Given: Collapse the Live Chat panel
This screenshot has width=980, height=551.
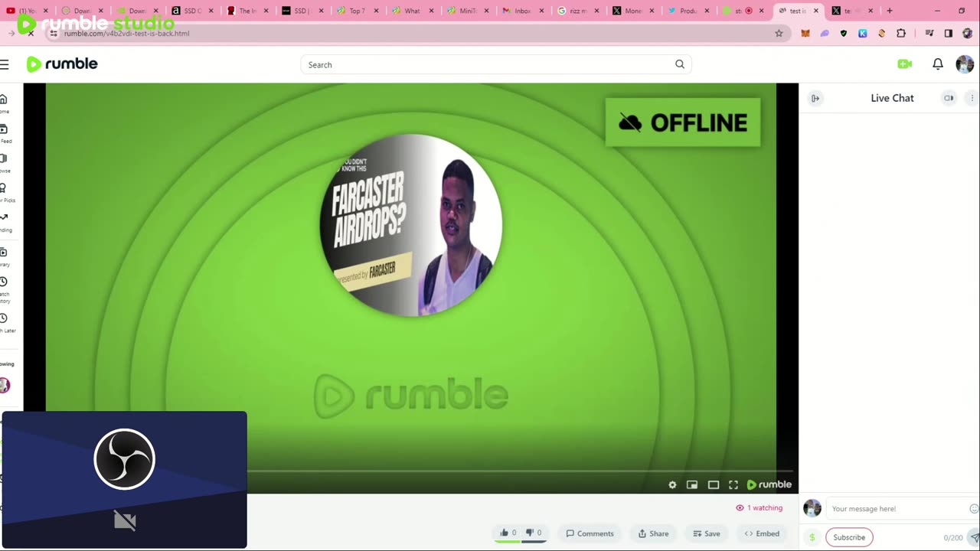Looking at the screenshot, I should point(815,98).
